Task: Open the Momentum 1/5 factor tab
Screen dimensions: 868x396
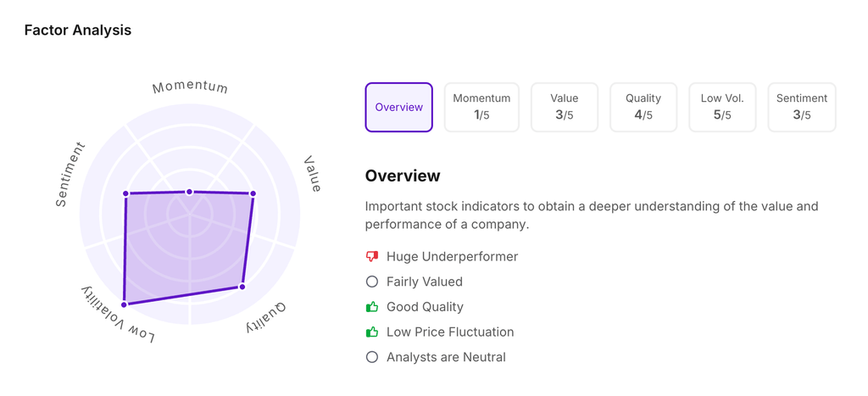Action: [481, 108]
